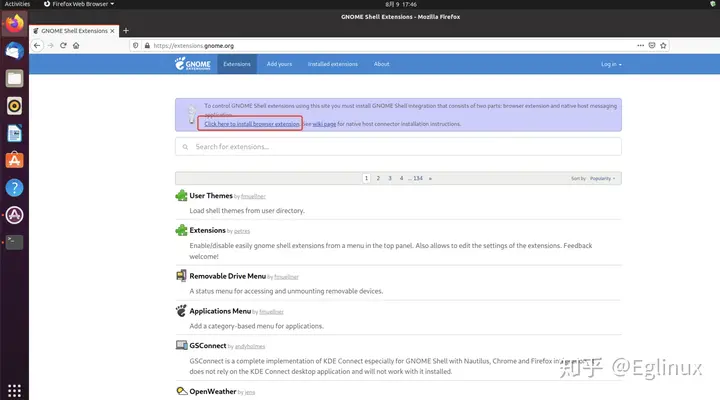The image size is (720, 400).
Task: Open the OpenWeather extension page
Action: [213, 391]
